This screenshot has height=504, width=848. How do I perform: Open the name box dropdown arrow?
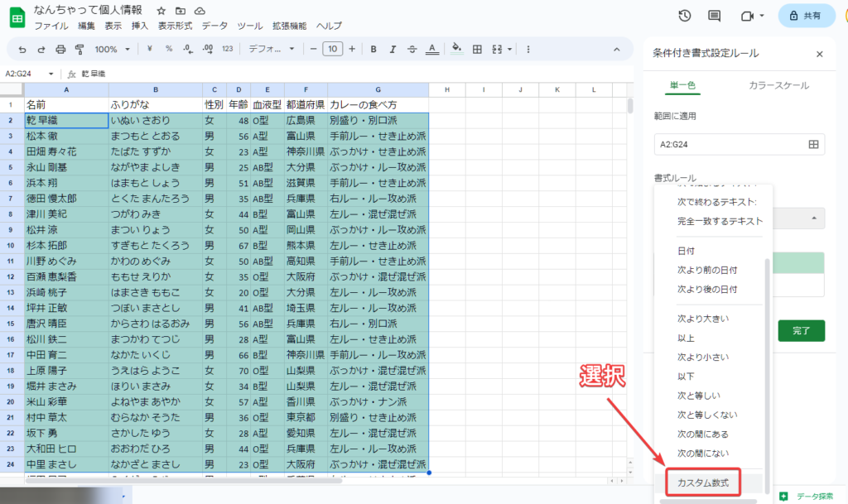click(51, 74)
